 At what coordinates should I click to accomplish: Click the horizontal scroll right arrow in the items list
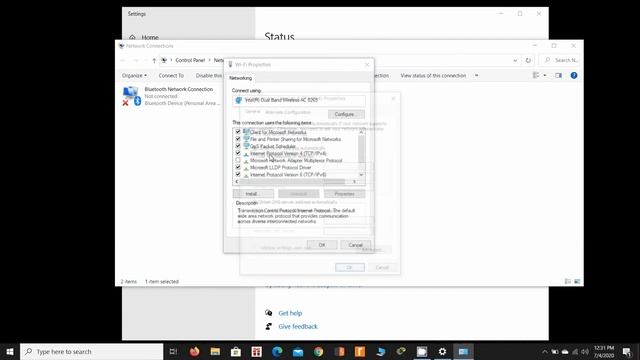(354, 182)
